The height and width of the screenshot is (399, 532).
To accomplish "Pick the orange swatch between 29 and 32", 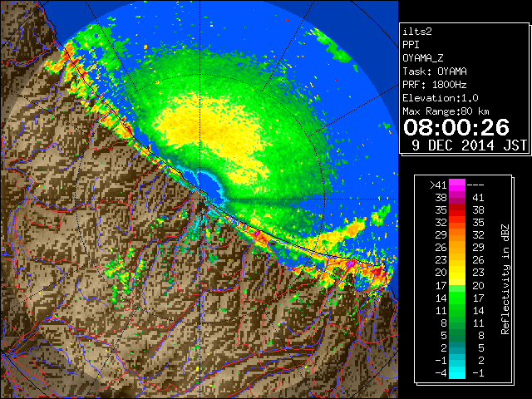I will [457, 234].
